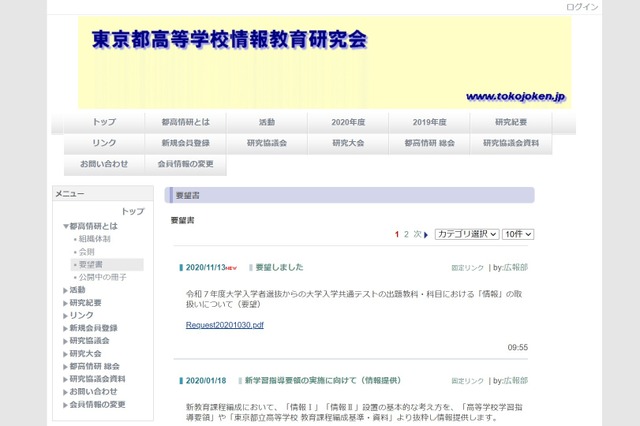Click 固定リンク for the 2020/11/13 post

(467, 268)
